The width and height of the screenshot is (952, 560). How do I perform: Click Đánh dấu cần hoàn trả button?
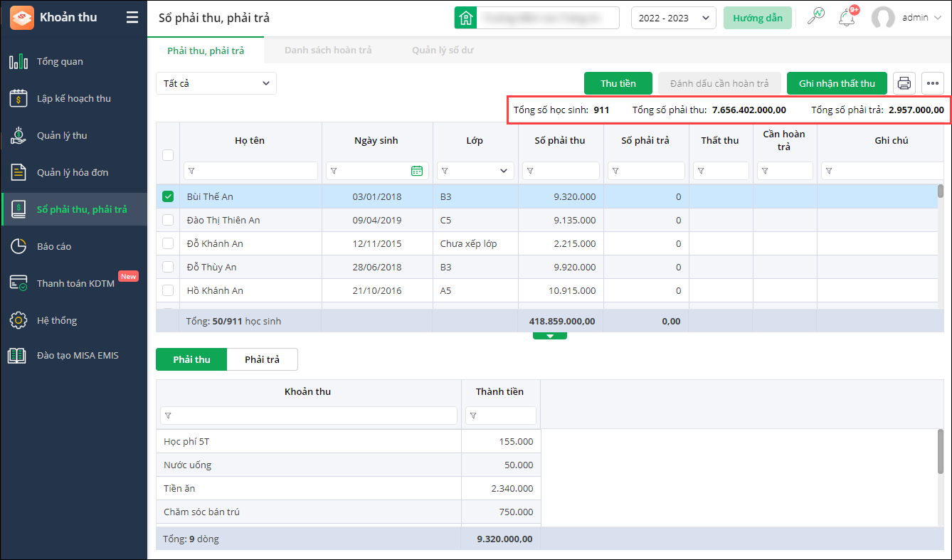click(x=719, y=83)
